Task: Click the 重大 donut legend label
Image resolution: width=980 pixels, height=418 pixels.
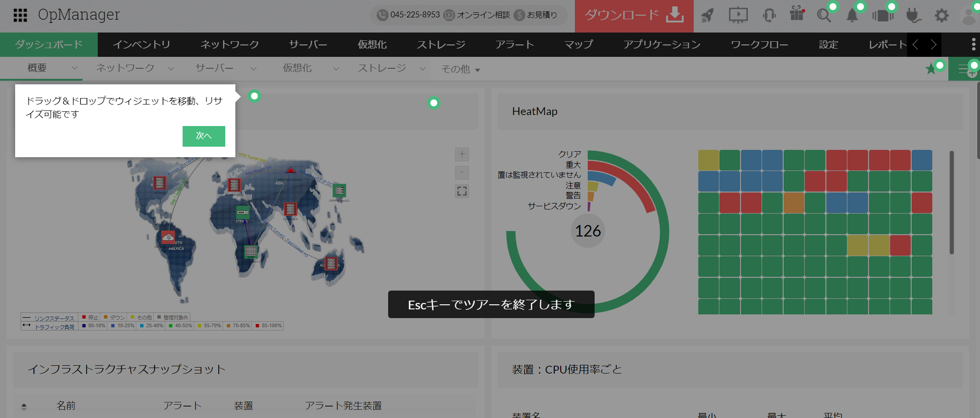Action: click(573, 165)
